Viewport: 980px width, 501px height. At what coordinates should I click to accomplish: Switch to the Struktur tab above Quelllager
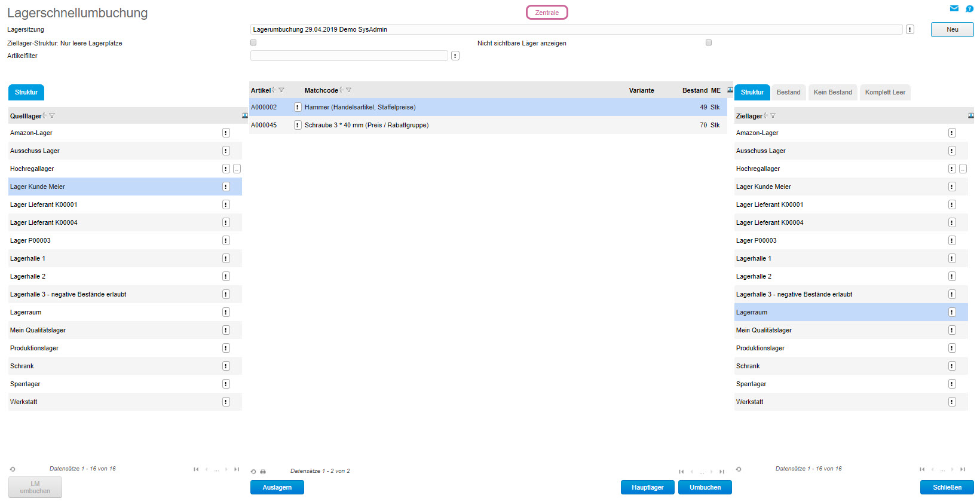[x=26, y=92]
